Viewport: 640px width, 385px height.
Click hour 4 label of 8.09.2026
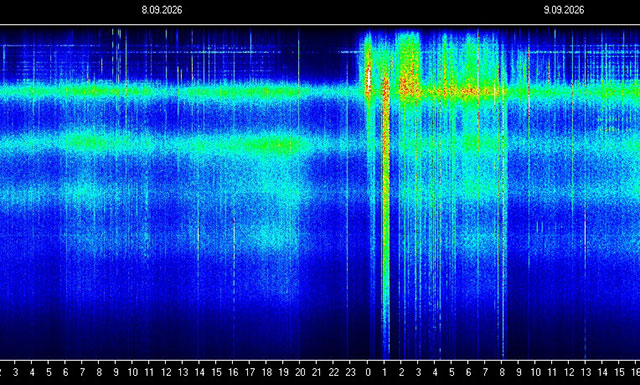click(x=32, y=372)
